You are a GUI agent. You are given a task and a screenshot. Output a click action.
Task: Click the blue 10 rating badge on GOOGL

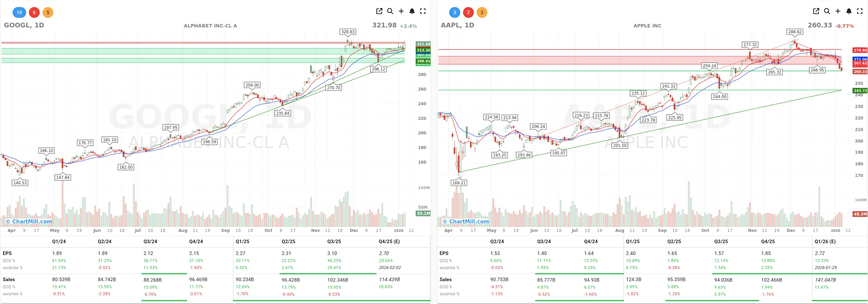pyautogui.click(x=19, y=12)
